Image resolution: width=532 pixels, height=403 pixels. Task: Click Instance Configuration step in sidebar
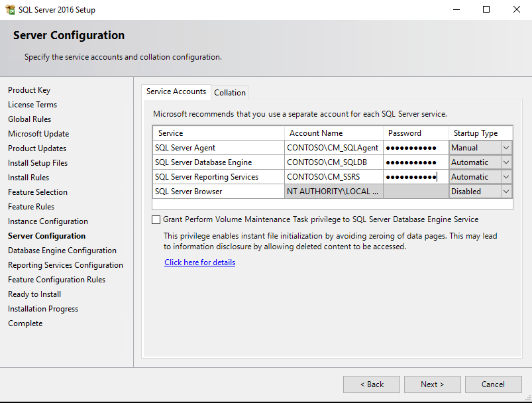(48, 221)
